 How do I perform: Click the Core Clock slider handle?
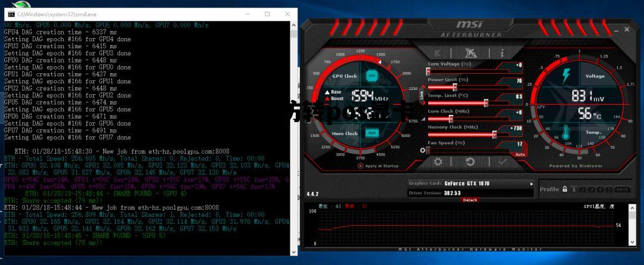point(451,119)
